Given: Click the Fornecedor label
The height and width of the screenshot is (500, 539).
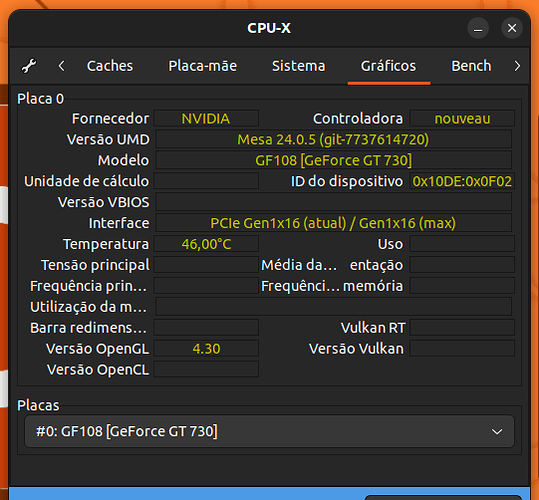Looking at the screenshot, I should [110, 119].
